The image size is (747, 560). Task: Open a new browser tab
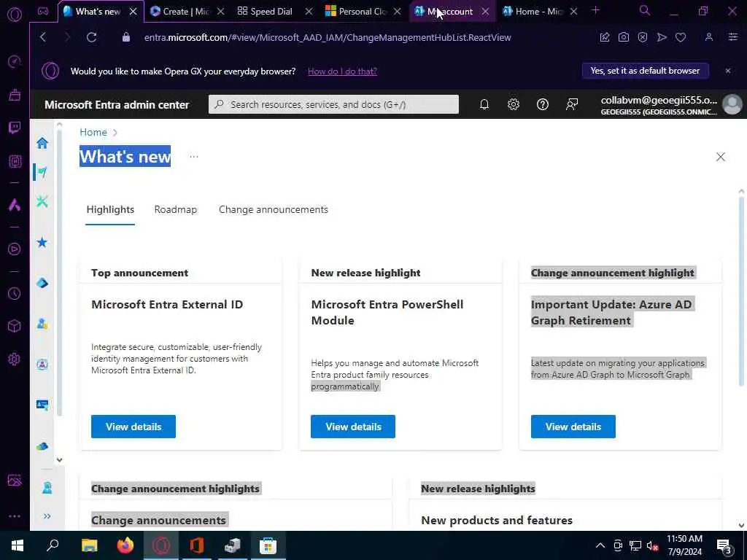click(x=595, y=10)
